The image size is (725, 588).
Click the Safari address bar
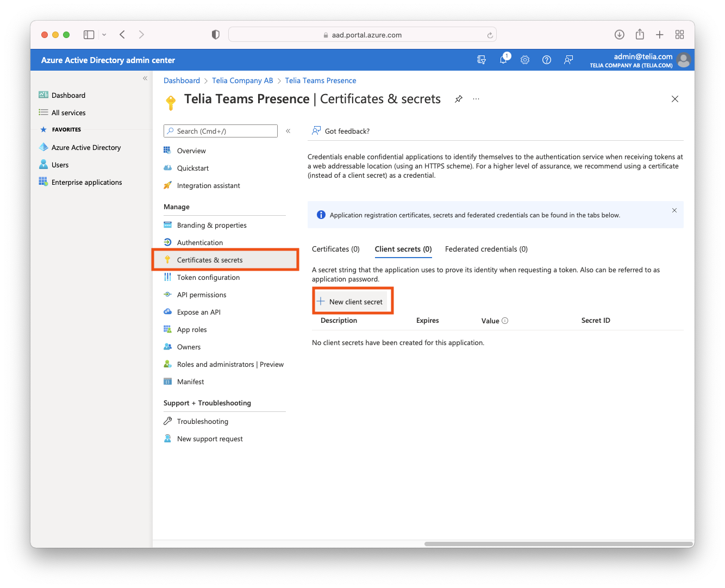pos(362,35)
